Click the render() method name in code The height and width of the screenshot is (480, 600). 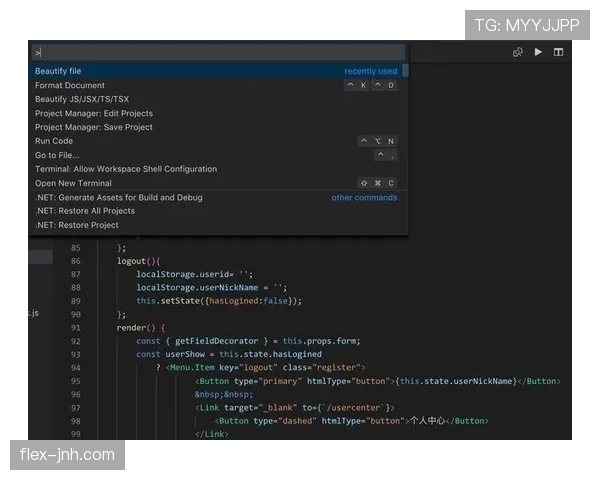[x=132, y=327]
